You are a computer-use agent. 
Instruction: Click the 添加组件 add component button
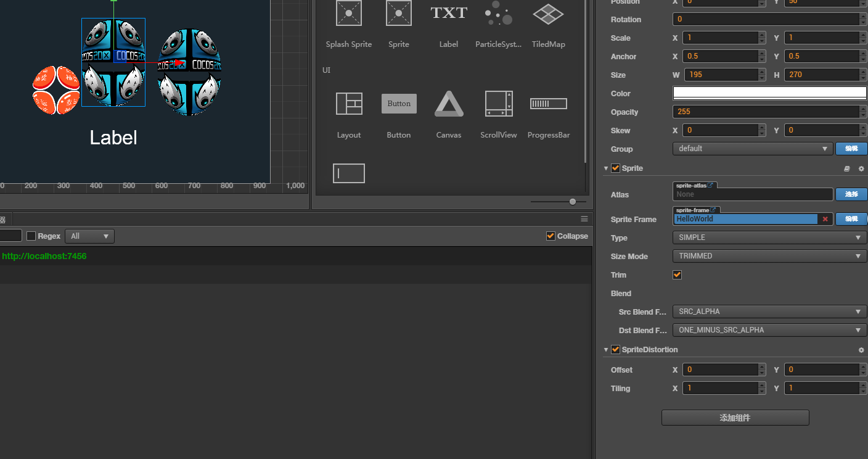(735, 418)
